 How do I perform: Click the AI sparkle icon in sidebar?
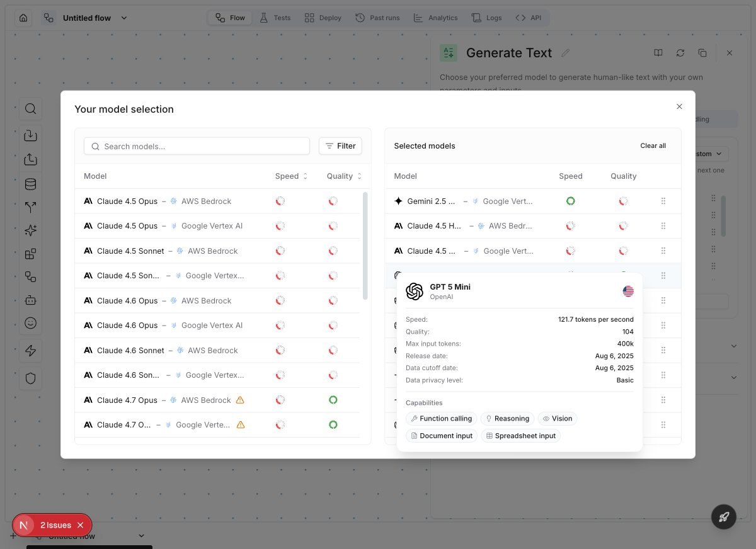coord(30,231)
